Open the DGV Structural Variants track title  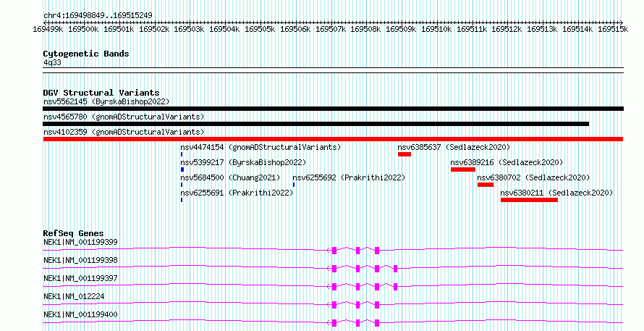pos(101,93)
